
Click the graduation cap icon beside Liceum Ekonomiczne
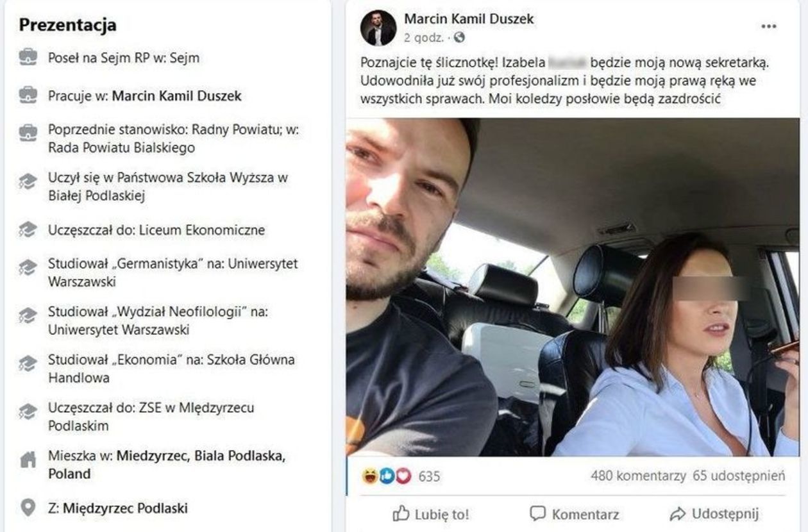click(28, 229)
